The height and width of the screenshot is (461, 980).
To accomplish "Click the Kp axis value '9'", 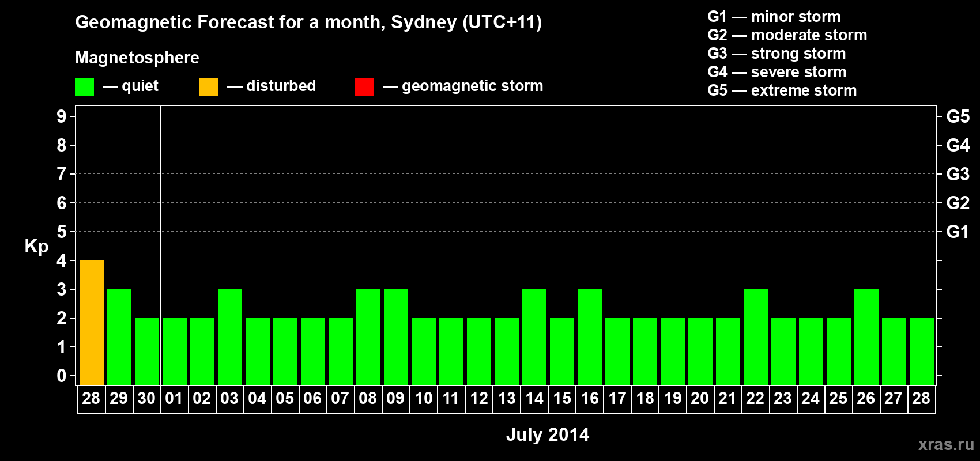I will [62, 116].
